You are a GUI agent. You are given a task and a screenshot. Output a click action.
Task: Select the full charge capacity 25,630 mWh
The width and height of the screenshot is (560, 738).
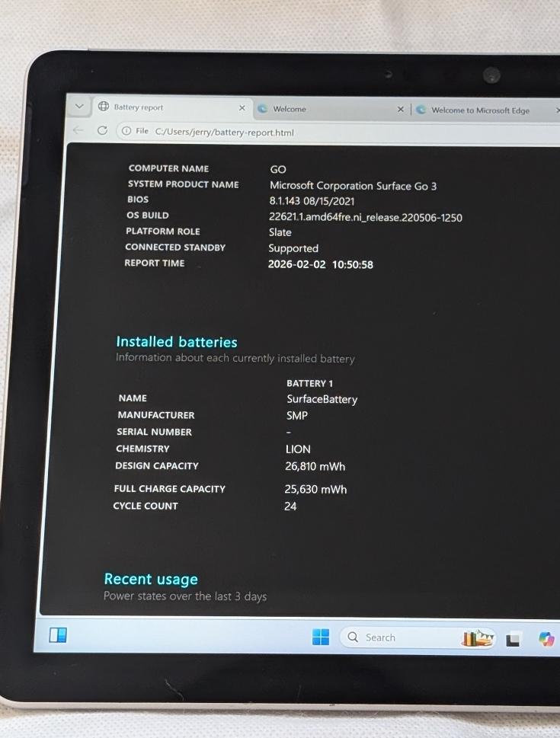tap(315, 490)
